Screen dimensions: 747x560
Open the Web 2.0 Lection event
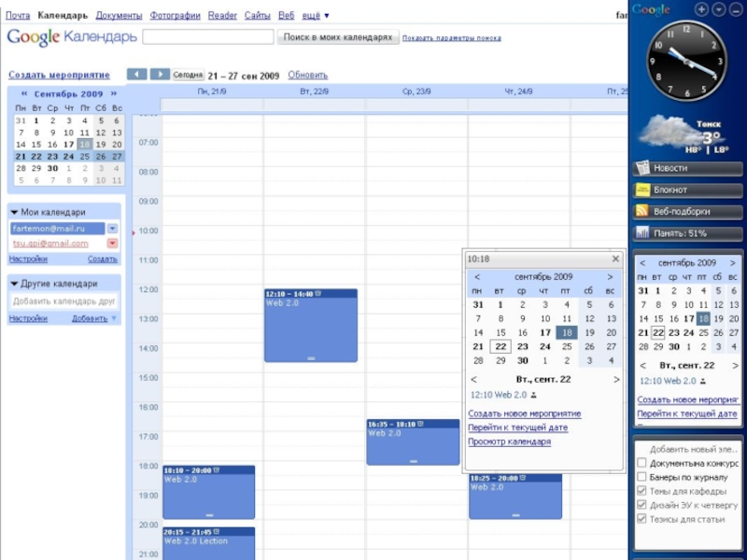[208, 544]
